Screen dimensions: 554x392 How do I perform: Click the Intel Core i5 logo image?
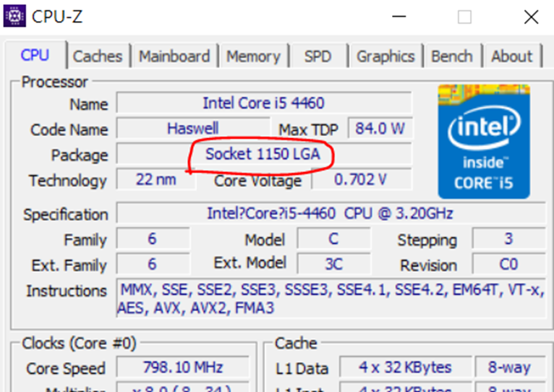coord(484,141)
